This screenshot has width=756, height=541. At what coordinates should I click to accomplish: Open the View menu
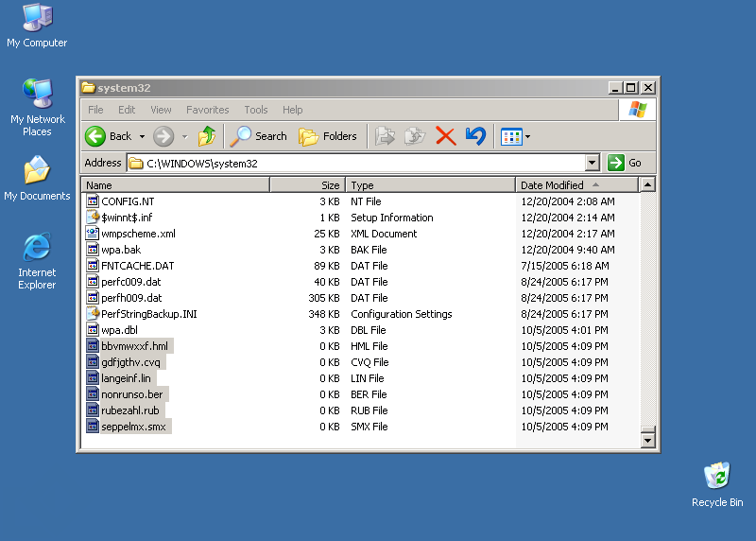tap(161, 110)
